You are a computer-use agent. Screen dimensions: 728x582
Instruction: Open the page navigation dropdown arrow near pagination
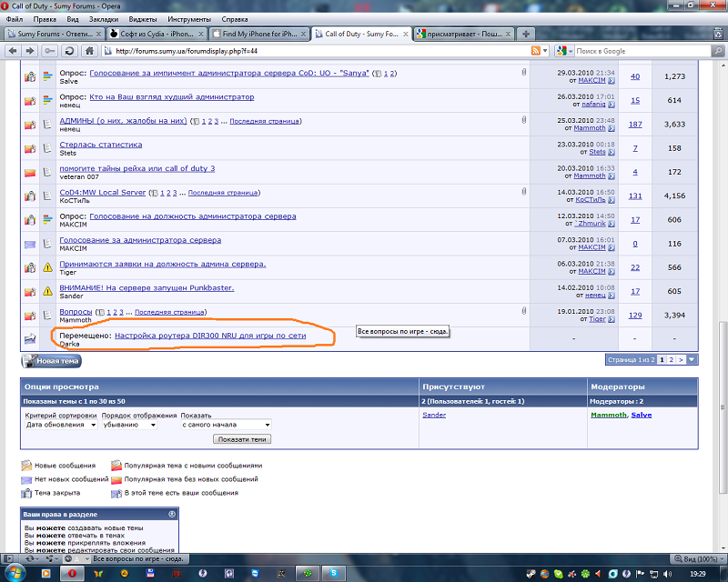pos(692,360)
